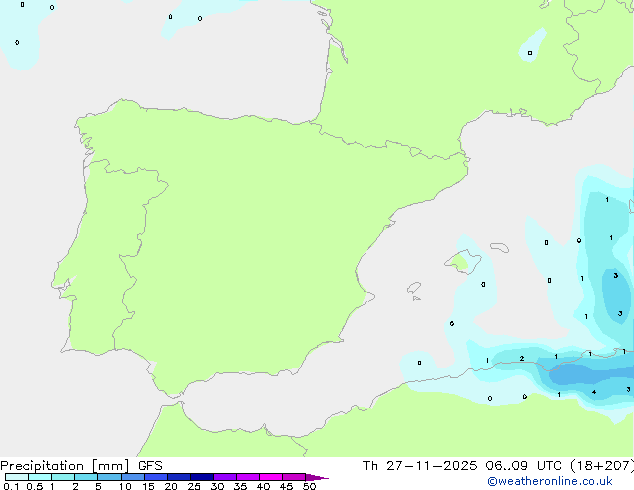Click the 25–30 mm navy legend swatch
634x490 pixels.
tap(202, 477)
